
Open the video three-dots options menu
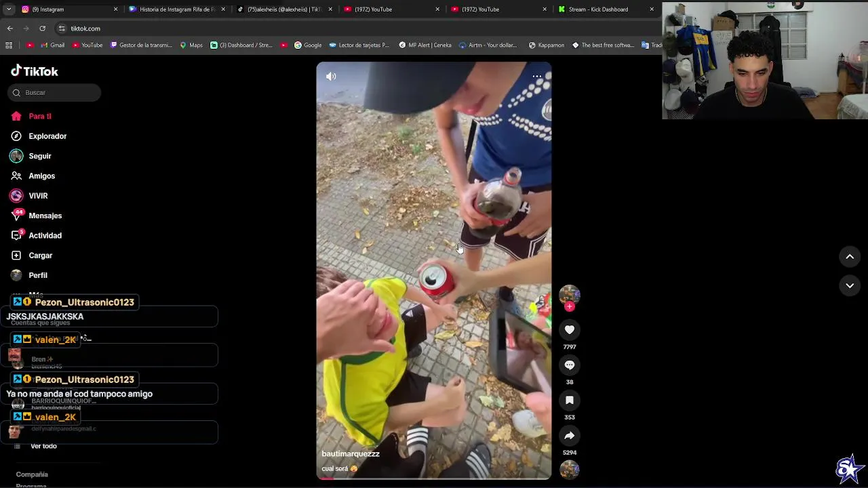537,77
